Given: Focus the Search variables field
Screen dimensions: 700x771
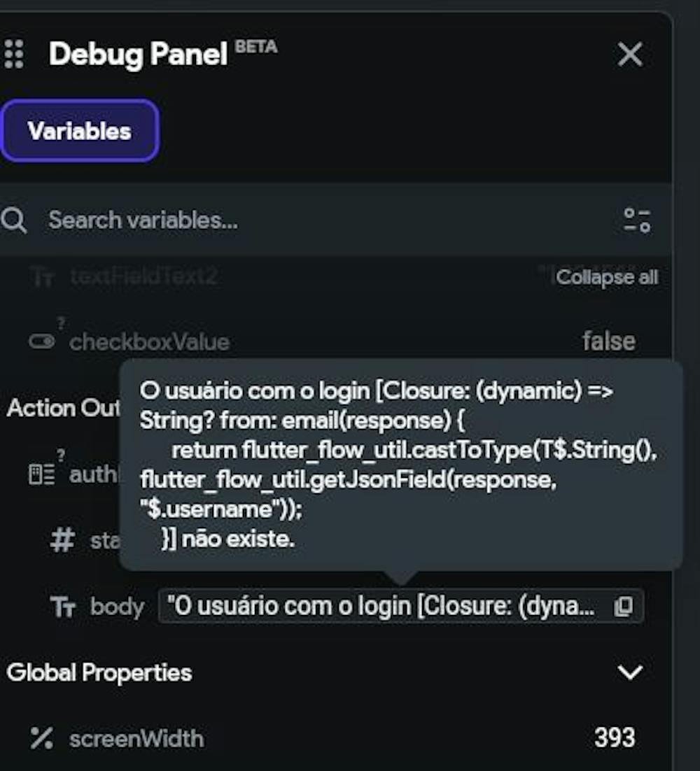Looking at the screenshot, I should (280, 220).
